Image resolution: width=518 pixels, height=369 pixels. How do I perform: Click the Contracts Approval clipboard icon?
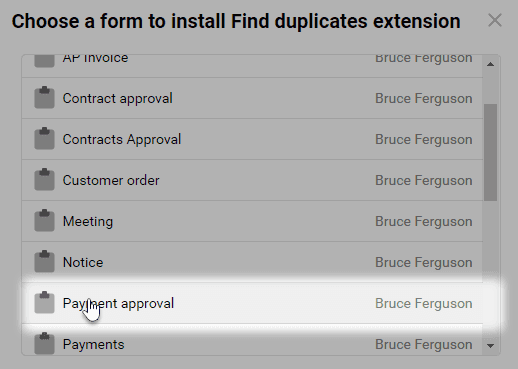44,139
